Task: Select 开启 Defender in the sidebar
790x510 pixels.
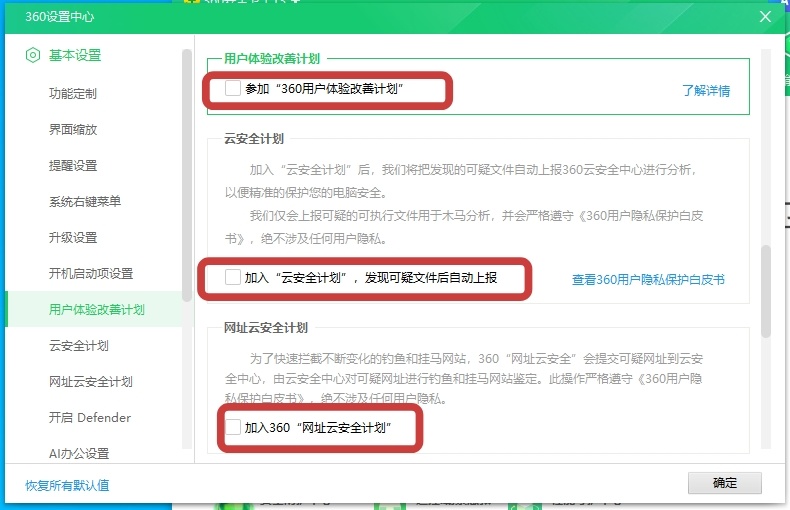Action: (x=90, y=418)
